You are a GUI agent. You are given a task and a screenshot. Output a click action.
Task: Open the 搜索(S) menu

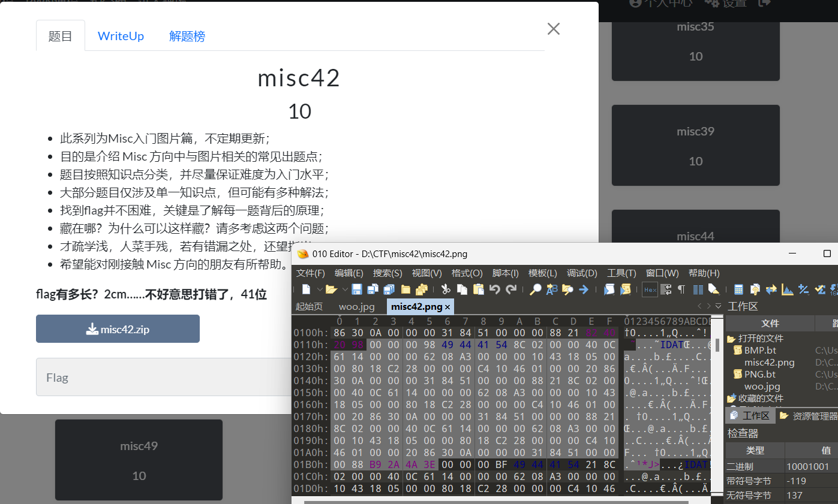(388, 273)
